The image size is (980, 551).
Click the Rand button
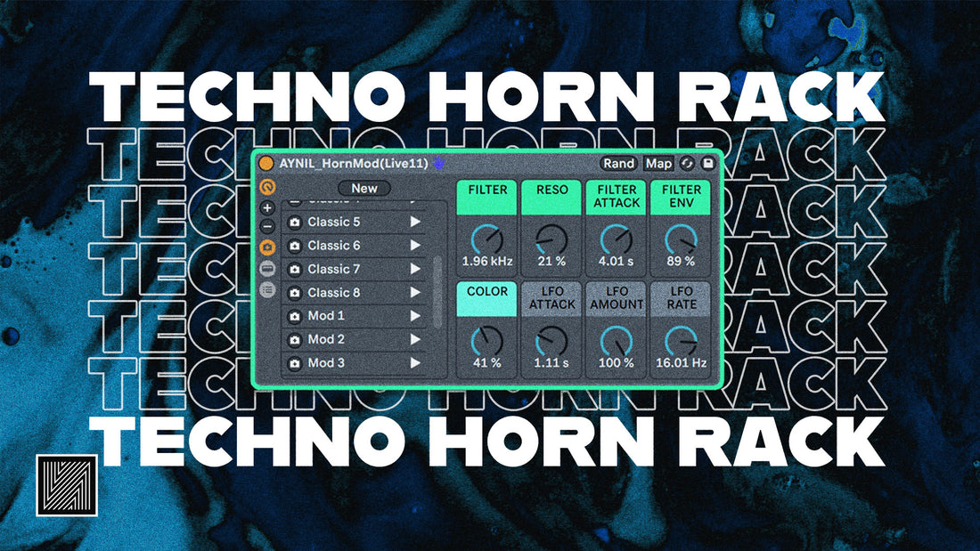tap(618, 164)
